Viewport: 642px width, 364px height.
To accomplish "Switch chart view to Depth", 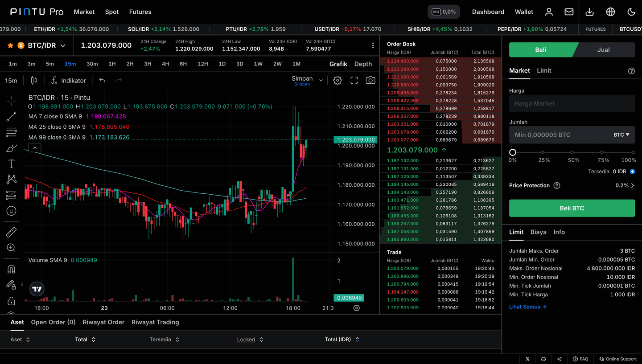I will (363, 64).
